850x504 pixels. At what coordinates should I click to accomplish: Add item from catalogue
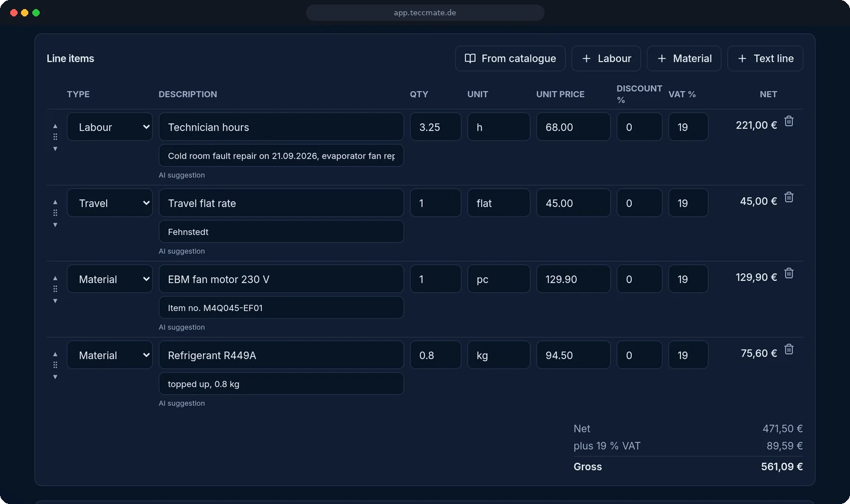pos(510,58)
